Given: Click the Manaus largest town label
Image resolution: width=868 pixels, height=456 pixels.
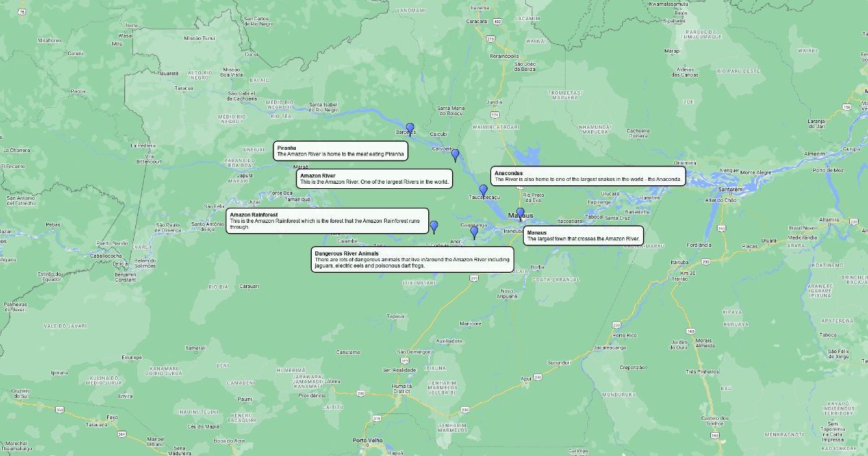Looking at the screenshot, I should click(583, 235).
